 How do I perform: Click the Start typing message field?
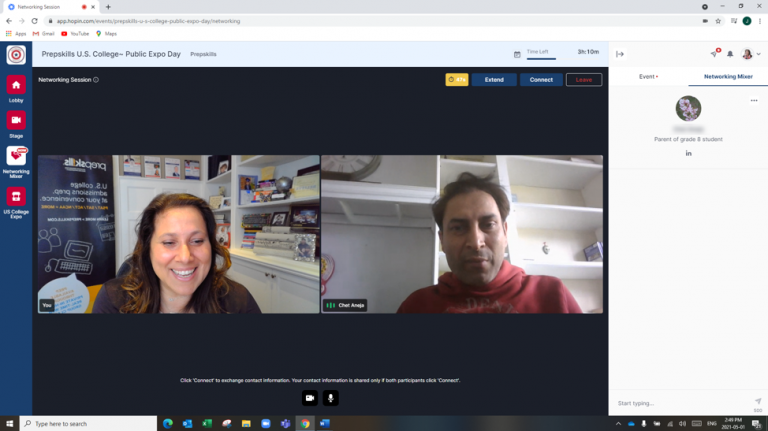(x=680, y=403)
